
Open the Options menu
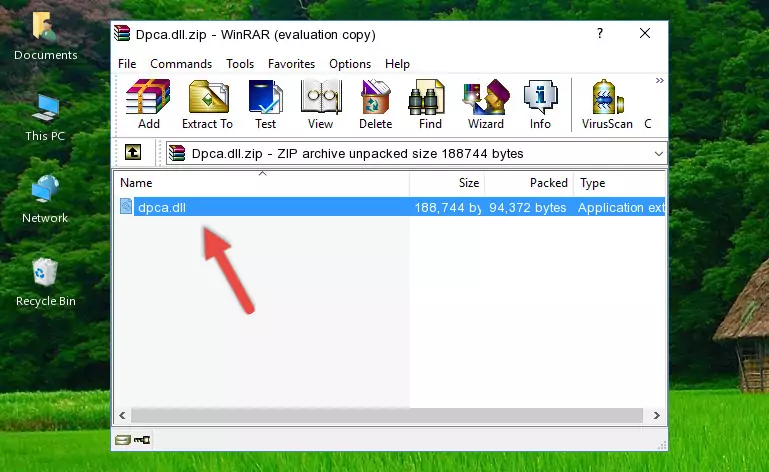(x=350, y=64)
